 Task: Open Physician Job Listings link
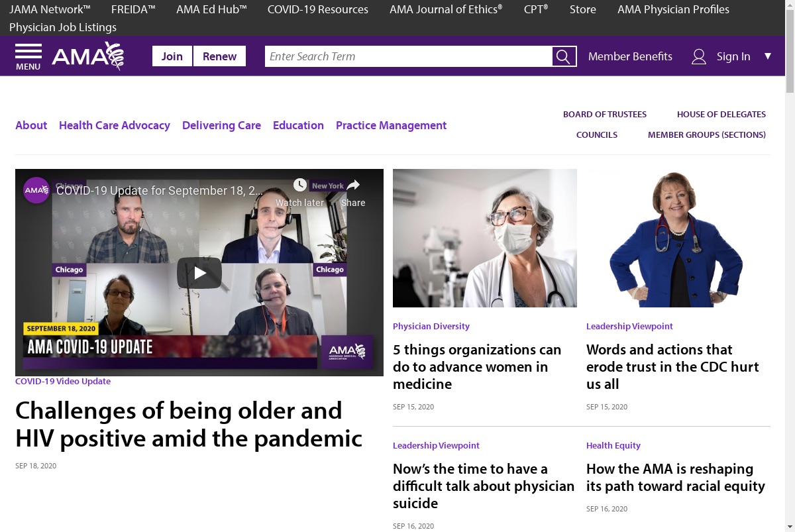63,27
